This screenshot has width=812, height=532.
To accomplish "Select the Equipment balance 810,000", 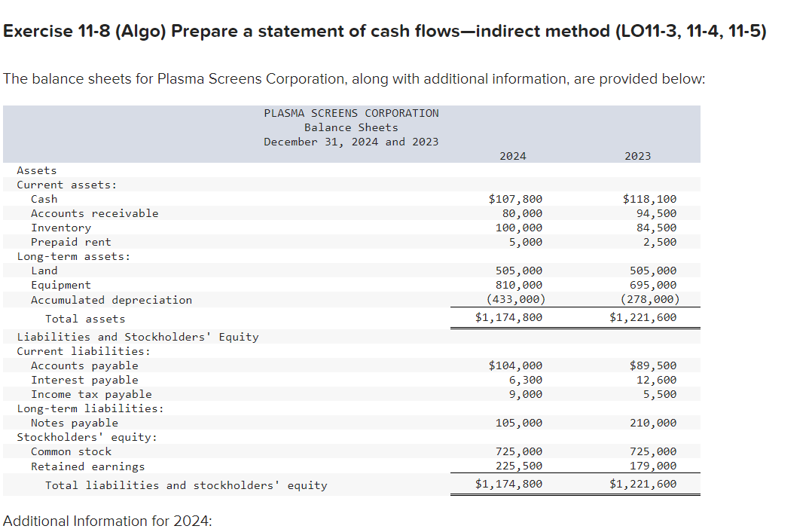I will point(523,284).
